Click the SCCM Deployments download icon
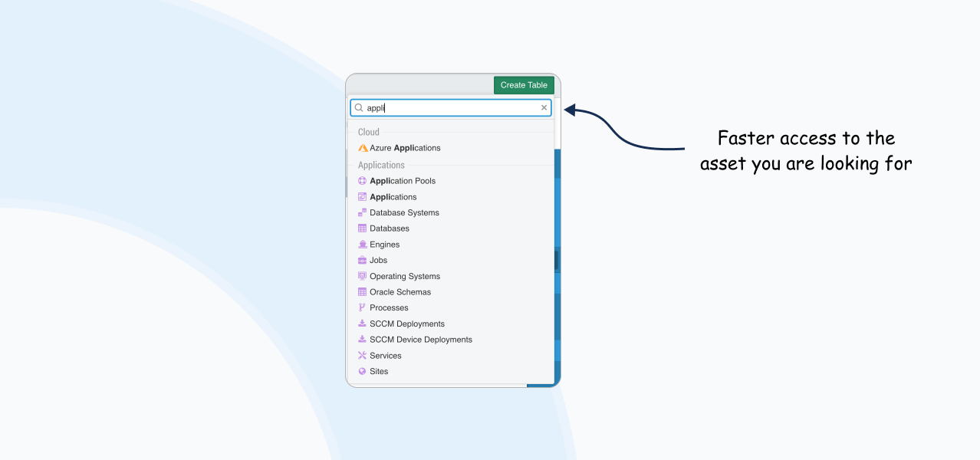The width and height of the screenshot is (980, 460). (363, 324)
